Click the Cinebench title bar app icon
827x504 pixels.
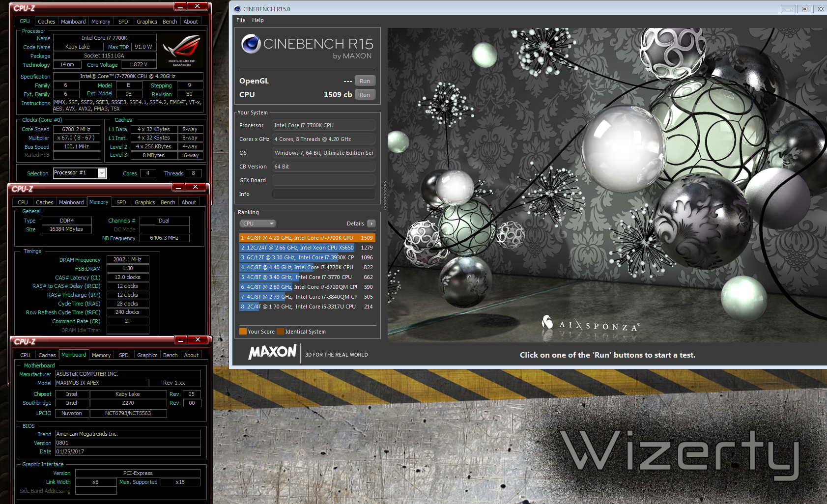tap(237, 9)
